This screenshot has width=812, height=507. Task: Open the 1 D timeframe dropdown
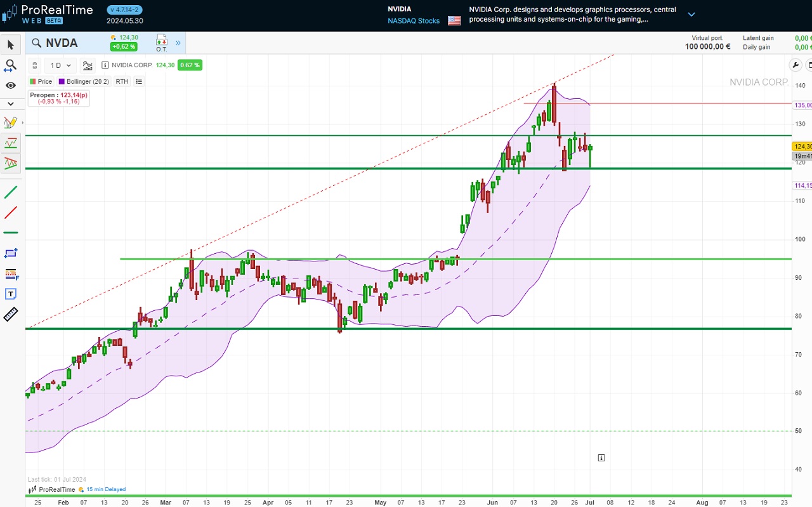(61, 65)
